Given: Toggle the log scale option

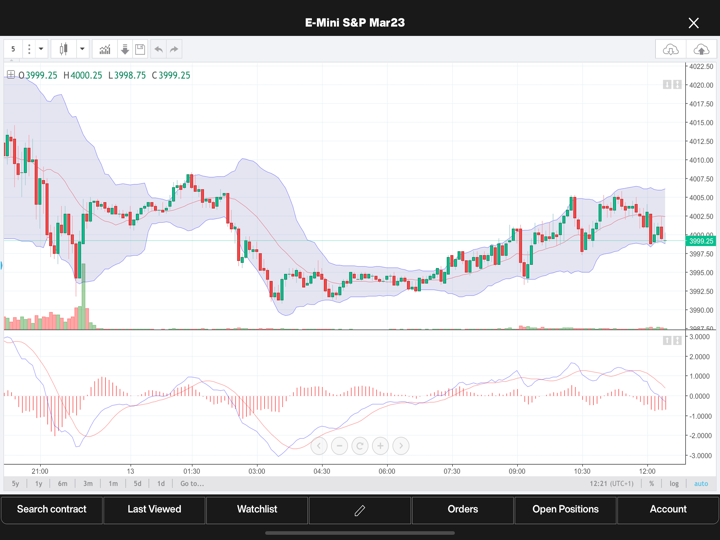Looking at the screenshot, I should point(674,484).
